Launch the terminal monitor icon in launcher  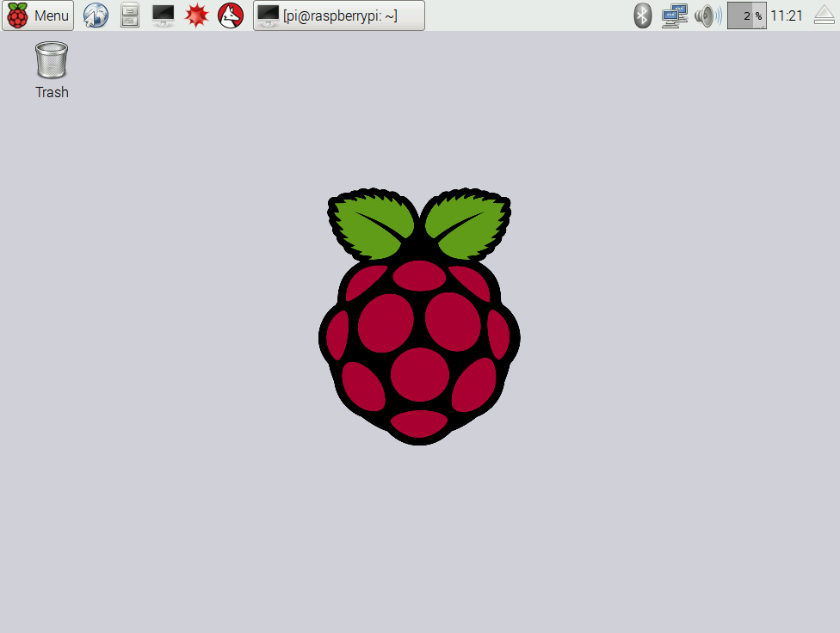[163, 15]
